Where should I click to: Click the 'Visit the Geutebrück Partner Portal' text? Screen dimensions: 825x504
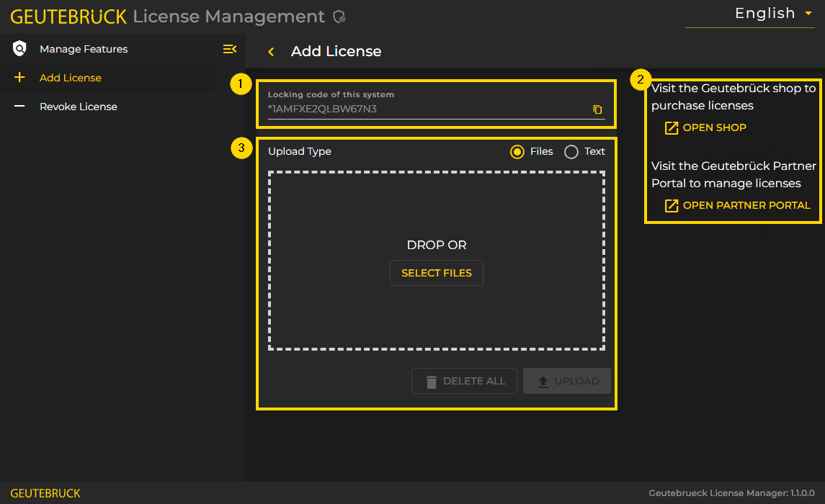point(733,174)
